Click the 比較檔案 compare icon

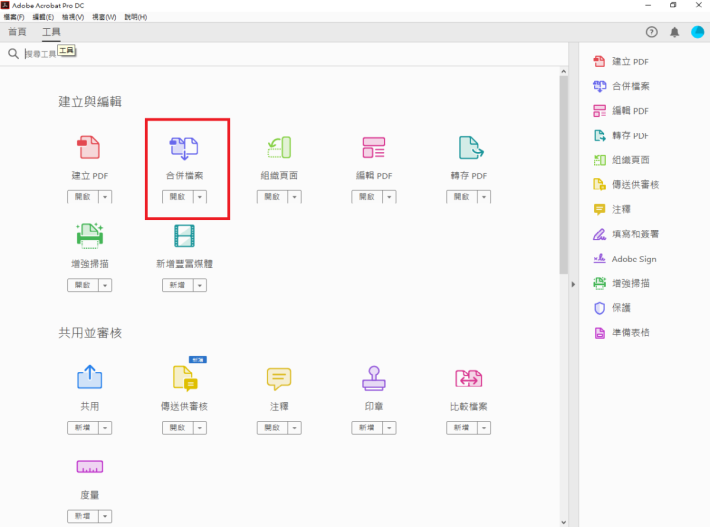click(x=469, y=378)
